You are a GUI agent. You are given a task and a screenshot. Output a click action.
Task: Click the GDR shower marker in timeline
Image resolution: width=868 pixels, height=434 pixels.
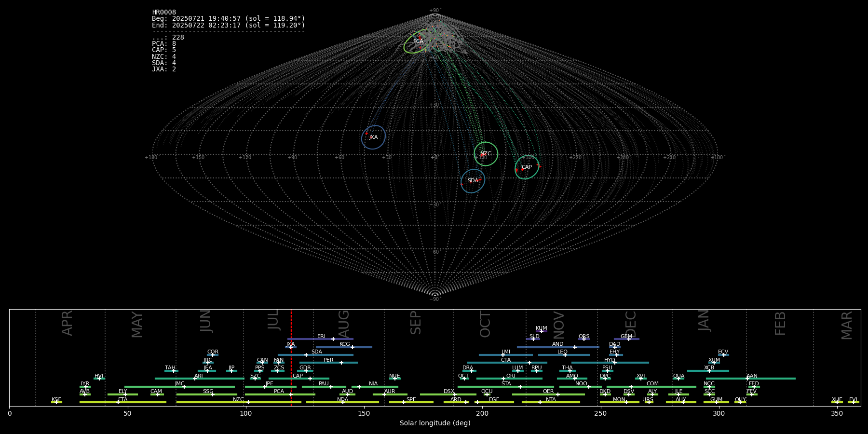[306, 370]
